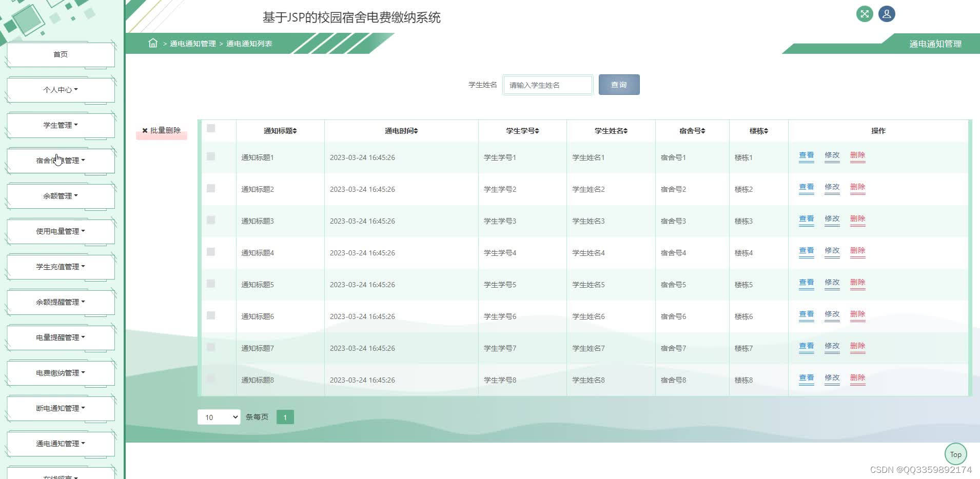Click 删除 for row 通知标题6

858,314
